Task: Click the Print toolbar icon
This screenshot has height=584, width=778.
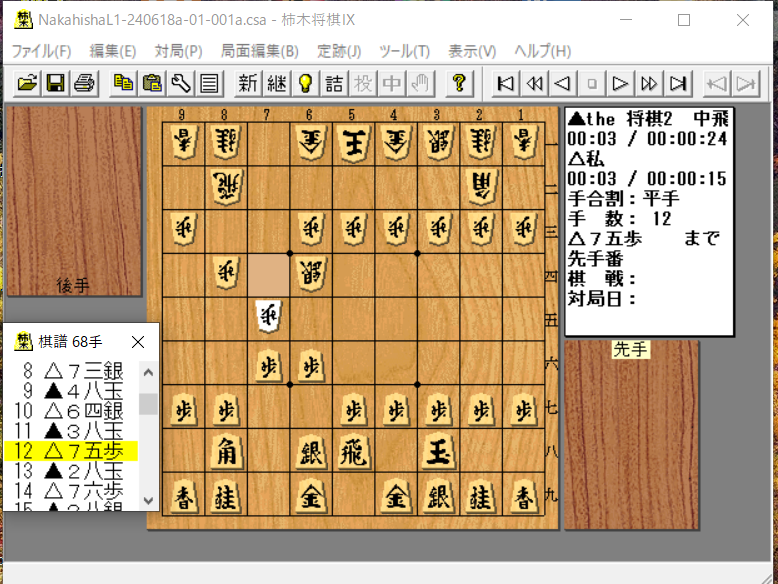Action: coord(84,83)
